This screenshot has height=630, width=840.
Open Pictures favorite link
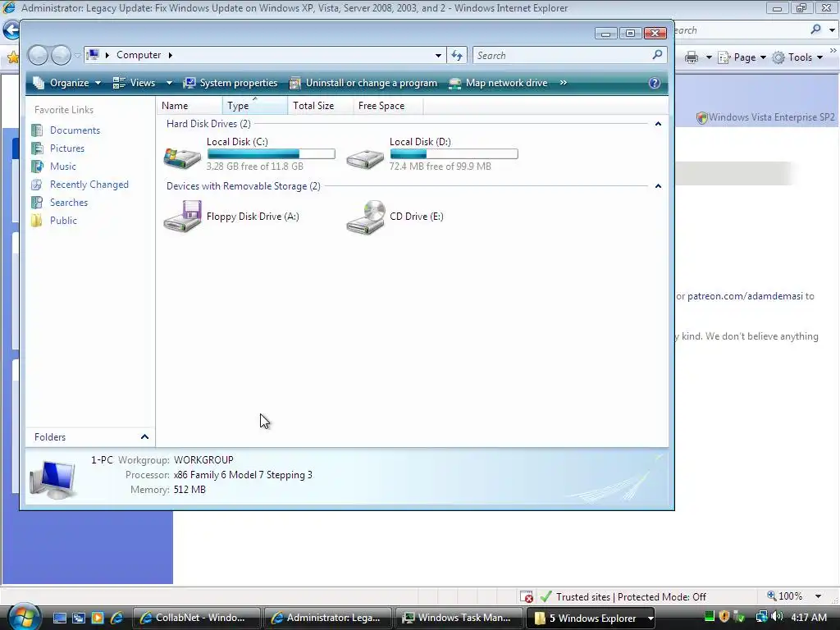tap(67, 148)
